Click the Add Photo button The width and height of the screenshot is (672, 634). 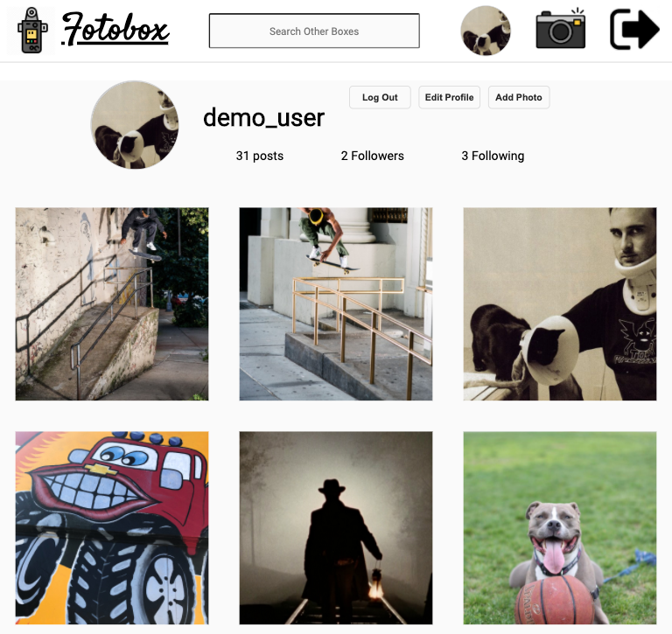(519, 97)
